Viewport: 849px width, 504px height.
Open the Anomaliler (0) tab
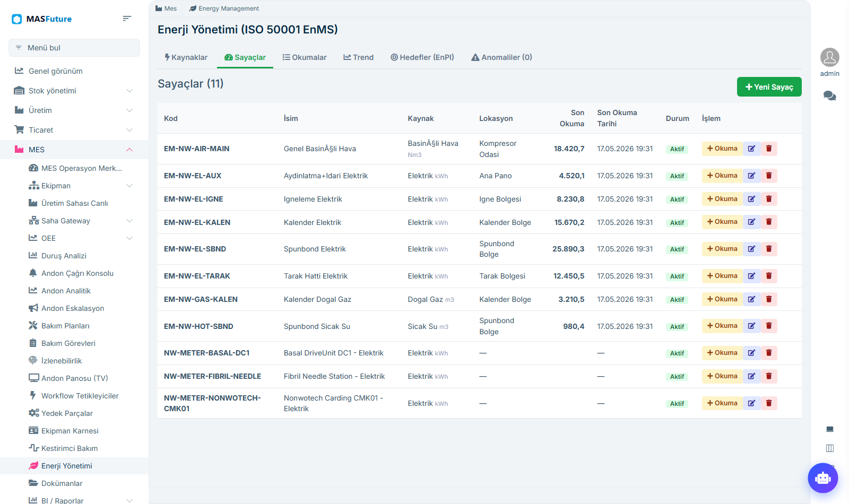(501, 57)
